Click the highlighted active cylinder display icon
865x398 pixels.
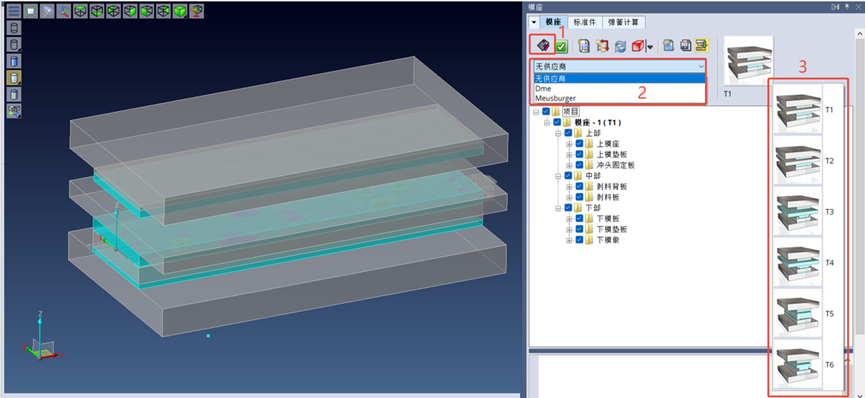tap(14, 77)
